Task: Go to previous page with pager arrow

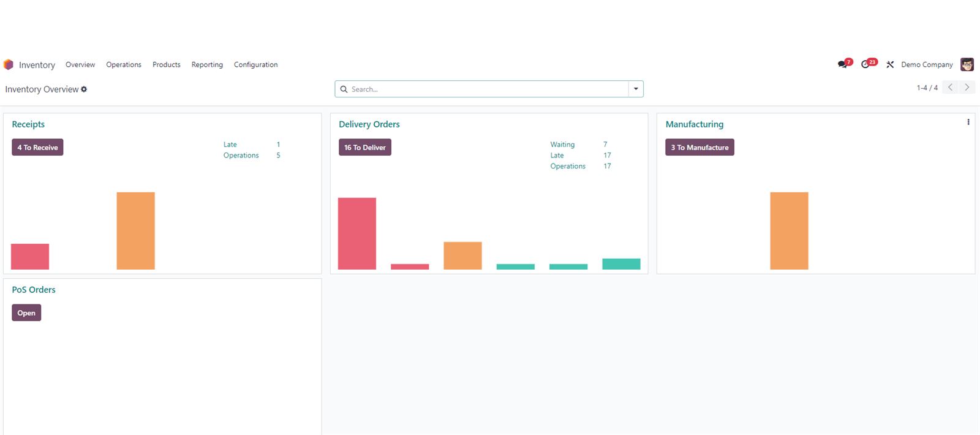Action: pyautogui.click(x=950, y=88)
